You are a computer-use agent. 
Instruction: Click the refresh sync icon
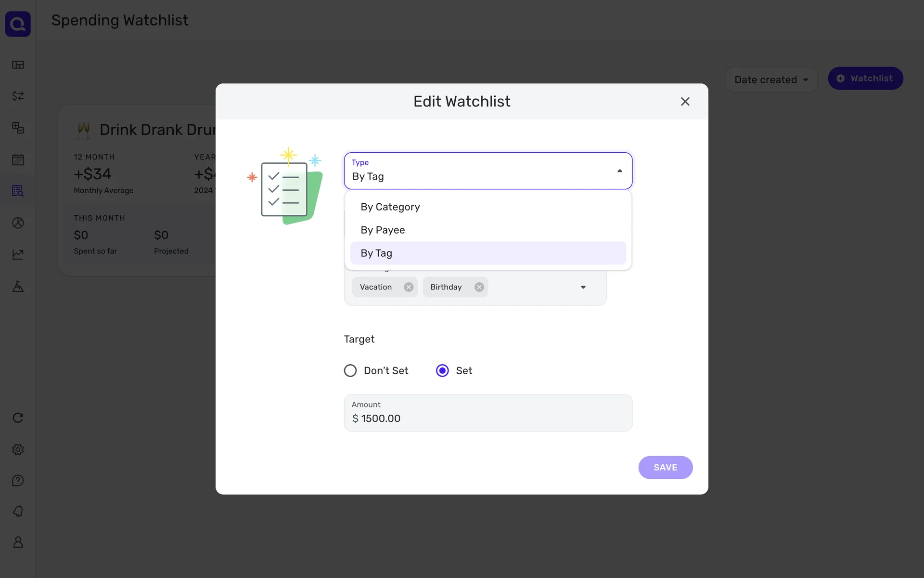click(x=18, y=418)
